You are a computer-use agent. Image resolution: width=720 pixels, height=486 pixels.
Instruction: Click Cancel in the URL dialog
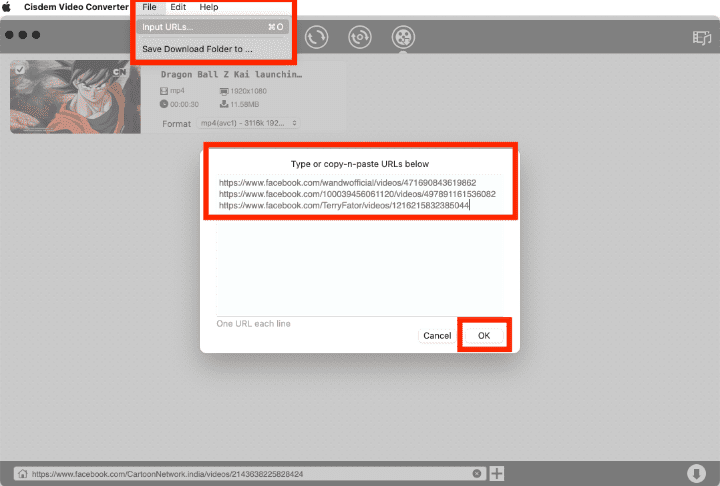click(x=437, y=336)
